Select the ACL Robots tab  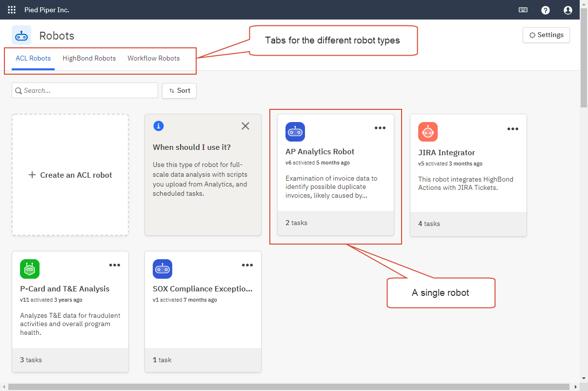33,59
